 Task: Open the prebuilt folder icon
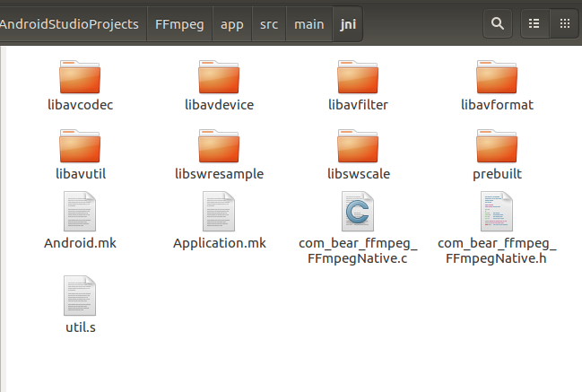pyautogui.click(x=497, y=146)
